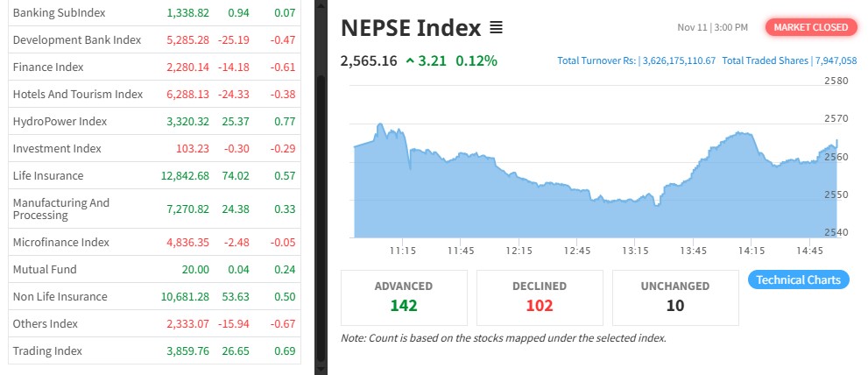Click the Declined stocks count box
The height and width of the screenshot is (375, 868).
(540, 297)
